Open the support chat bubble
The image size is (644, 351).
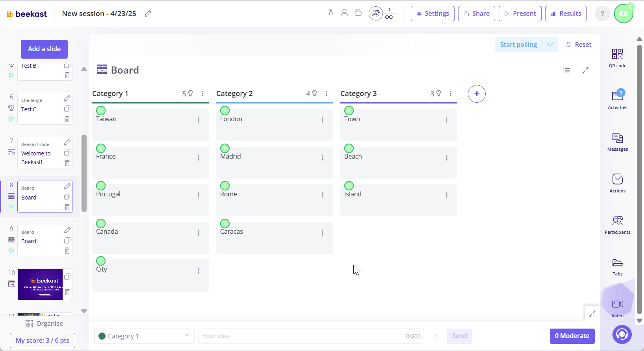(x=622, y=334)
